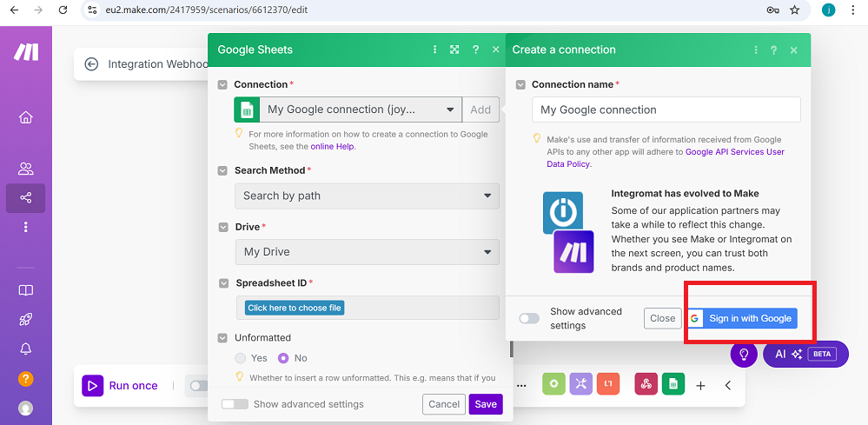Screen dimensions: 868x425
Task: Open the Make logo home
Action: tap(26, 51)
